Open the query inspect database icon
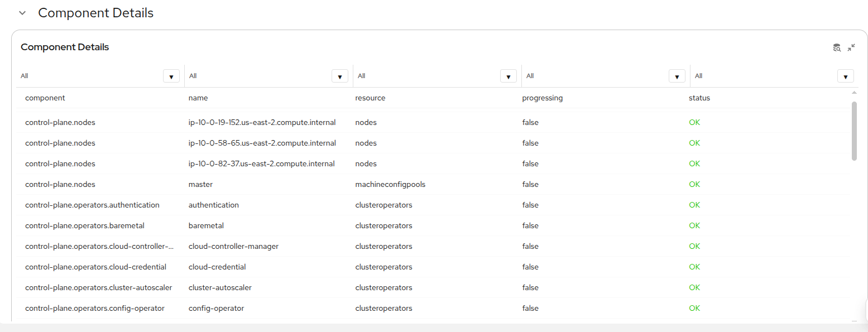868x332 pixels. click(837, 48)
